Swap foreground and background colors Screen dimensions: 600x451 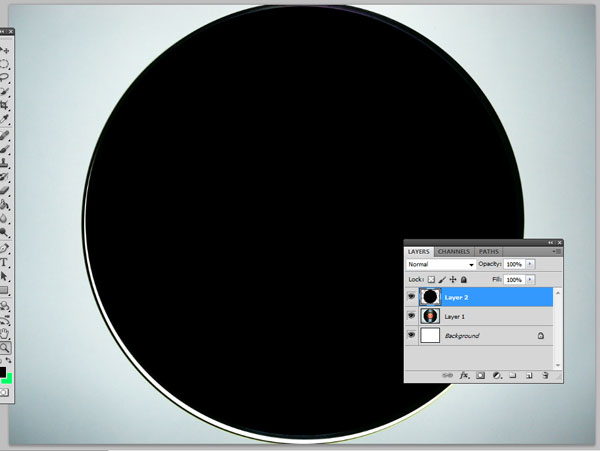[8, 360]
